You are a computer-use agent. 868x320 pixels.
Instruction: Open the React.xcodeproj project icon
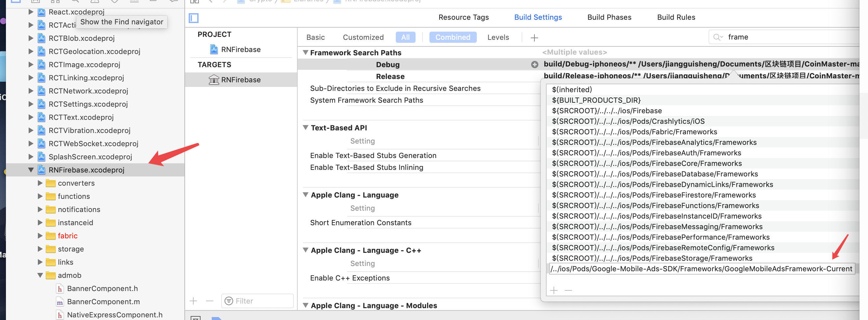(x=41, y=12)
